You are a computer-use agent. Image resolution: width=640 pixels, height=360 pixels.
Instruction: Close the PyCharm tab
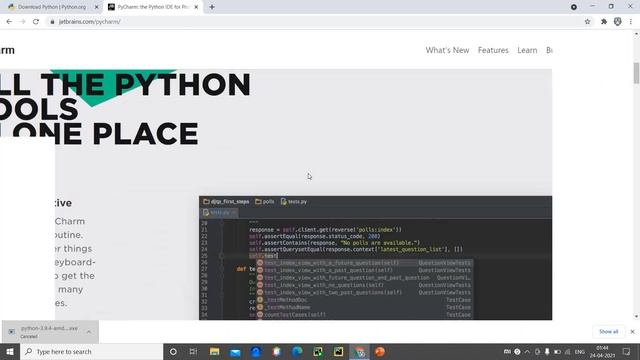click(196, 7)
